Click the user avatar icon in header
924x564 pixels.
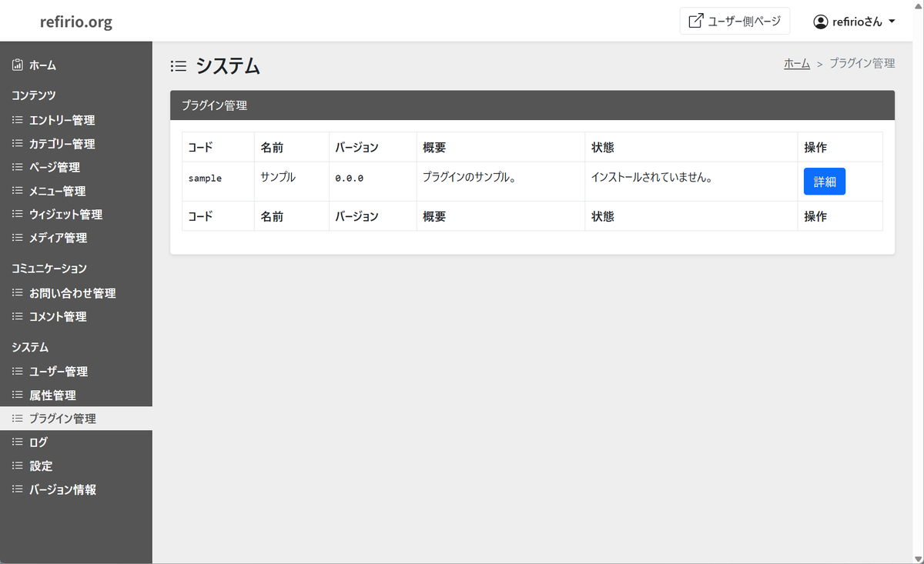pos(821,22)
